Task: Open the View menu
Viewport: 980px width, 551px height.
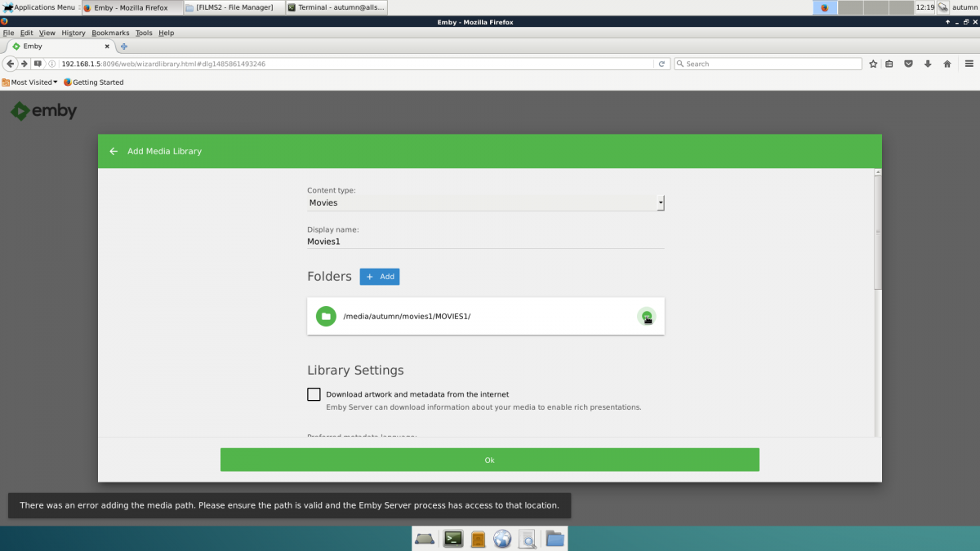Action: (47, 33)
